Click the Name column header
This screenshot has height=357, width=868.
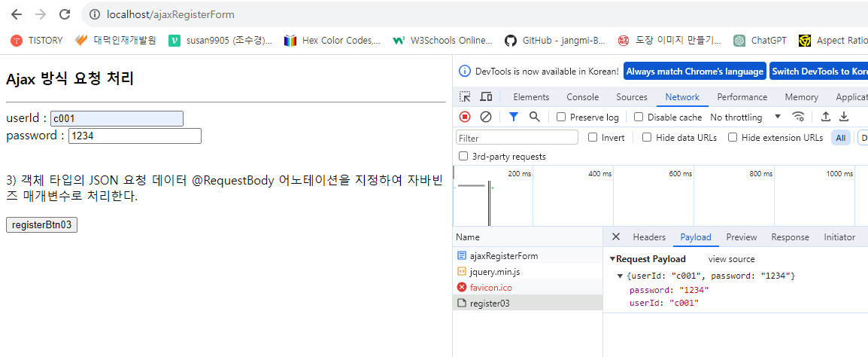(527, 236)
